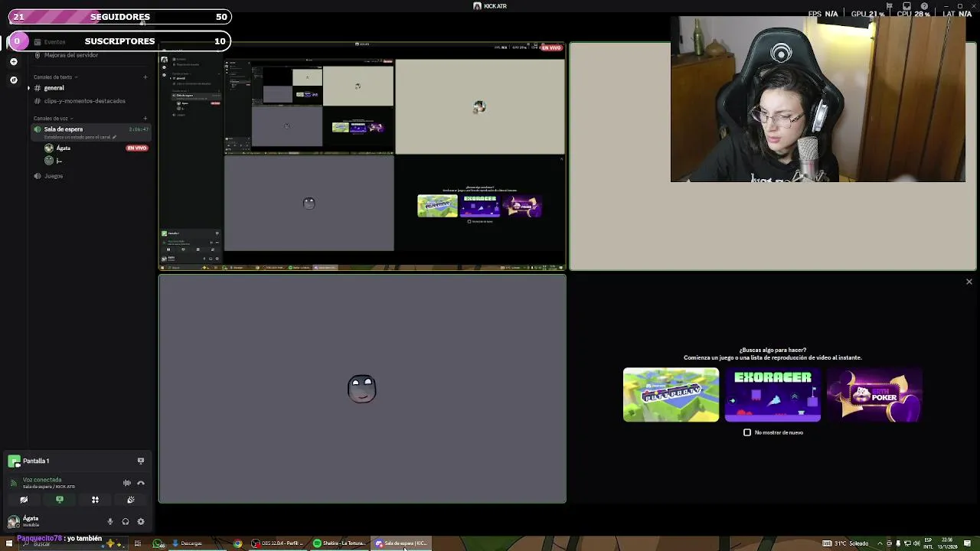Switch to Spotify Shakira taskbar item

click(x=339, y=543)
